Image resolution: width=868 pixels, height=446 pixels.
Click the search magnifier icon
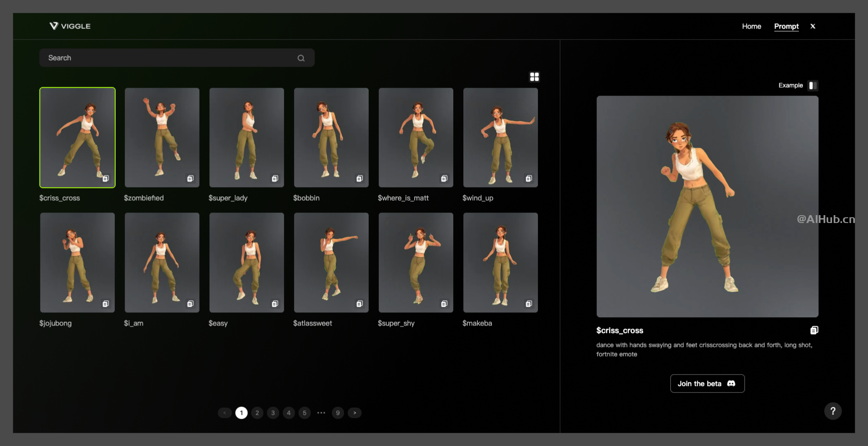coord(301,58)
